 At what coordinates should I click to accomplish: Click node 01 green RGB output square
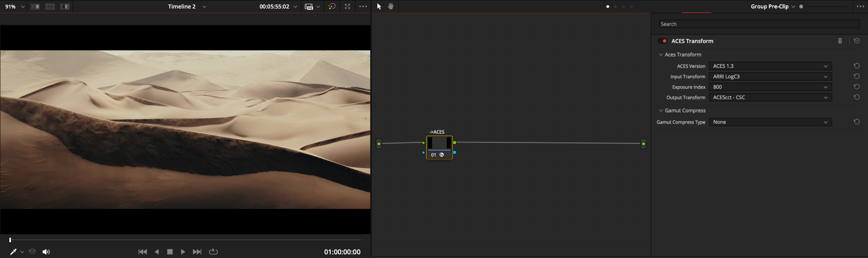pos(454,143)
